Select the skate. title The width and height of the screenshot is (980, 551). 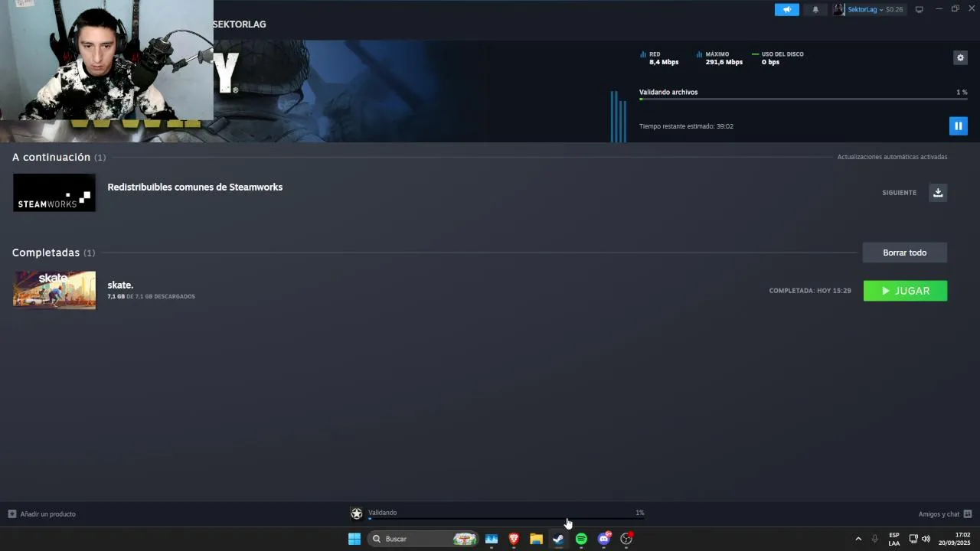120,285
